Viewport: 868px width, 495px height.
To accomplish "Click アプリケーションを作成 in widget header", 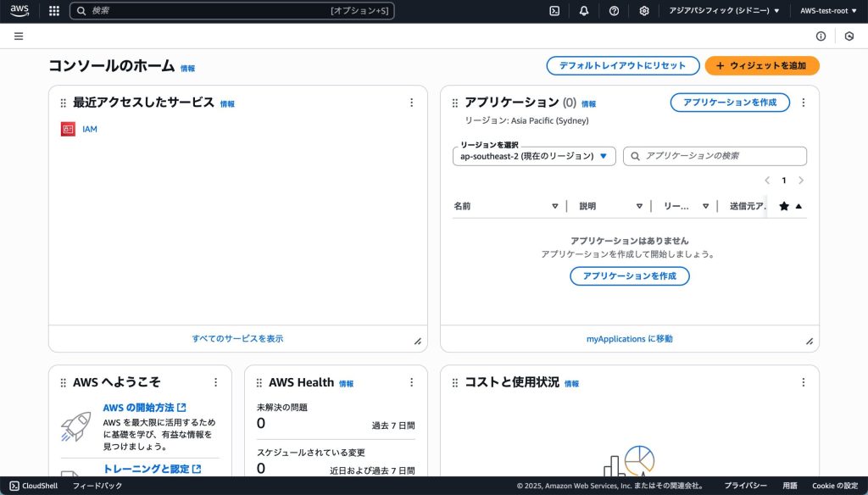I will coord(730,103).
